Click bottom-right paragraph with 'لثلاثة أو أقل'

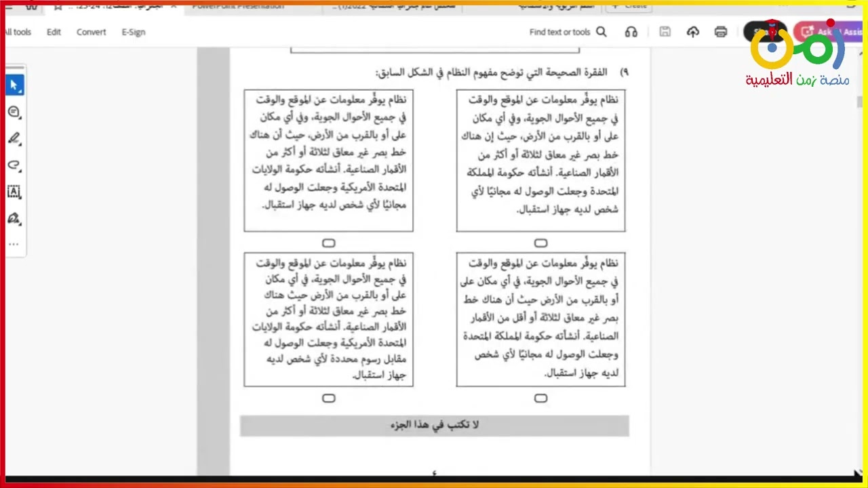click(540, 319)
